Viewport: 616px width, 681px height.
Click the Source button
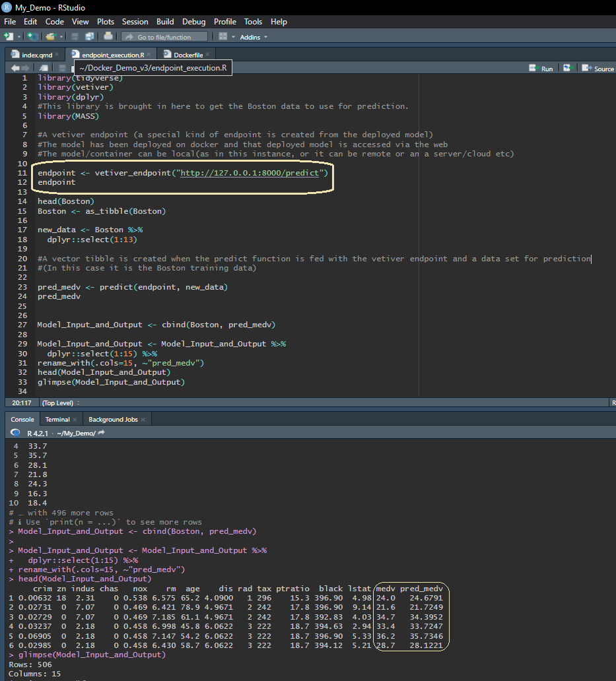[x=599, y=69]
